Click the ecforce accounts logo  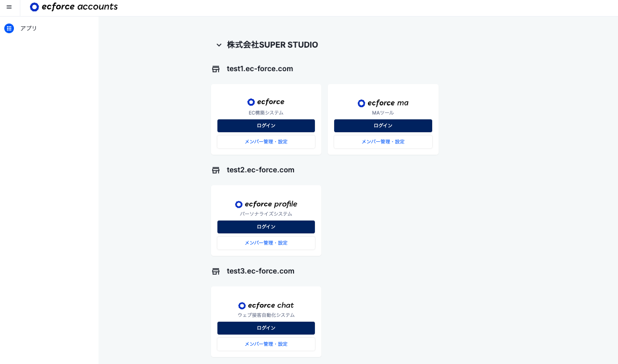(x=73, y=7)
